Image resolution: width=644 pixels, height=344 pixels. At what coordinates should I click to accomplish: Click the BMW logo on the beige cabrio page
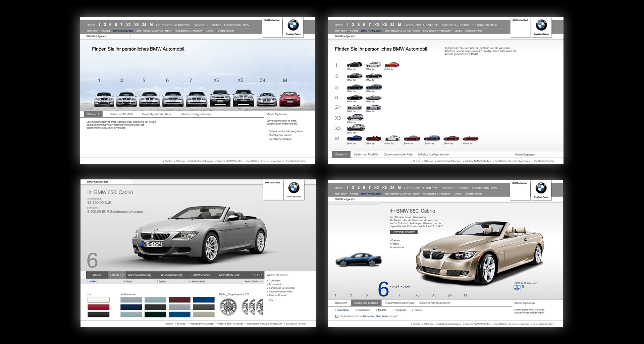541,188
